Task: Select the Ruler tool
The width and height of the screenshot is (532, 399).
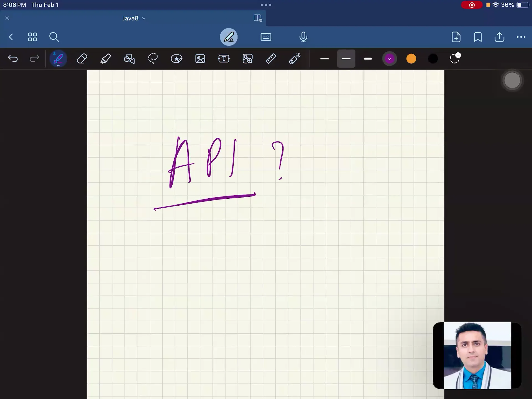Action: 271,59
